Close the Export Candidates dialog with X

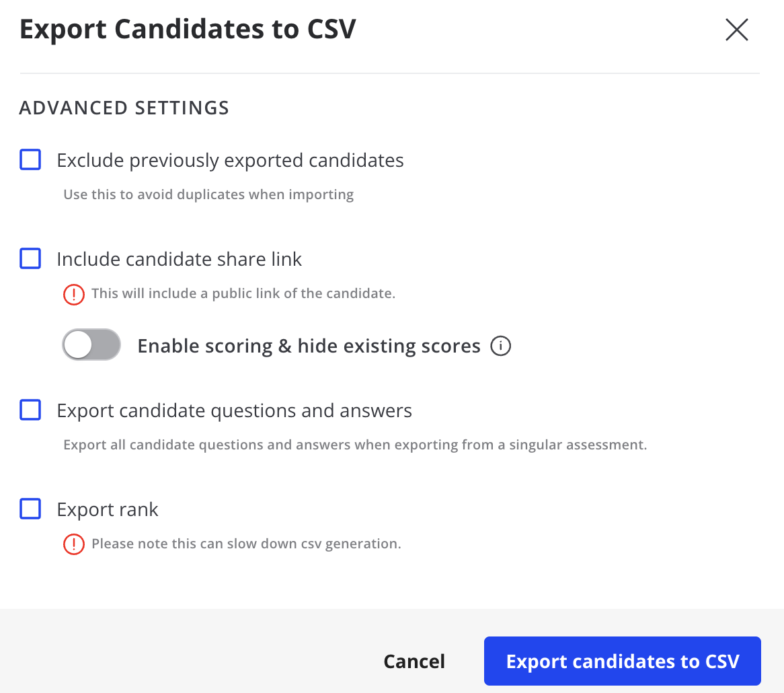point(736,30)
